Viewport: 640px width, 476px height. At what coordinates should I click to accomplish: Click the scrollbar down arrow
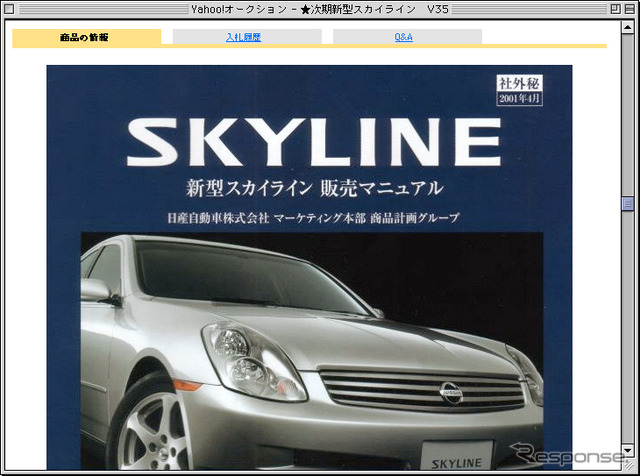coord(628,450)
